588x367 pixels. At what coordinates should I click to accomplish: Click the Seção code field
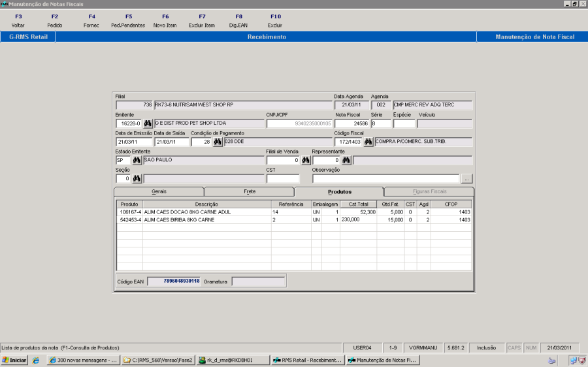pos(123,178)
